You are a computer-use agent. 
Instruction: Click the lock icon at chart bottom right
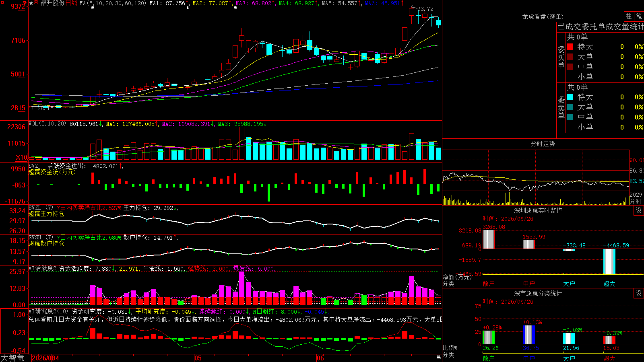click(x=438, y=357)
